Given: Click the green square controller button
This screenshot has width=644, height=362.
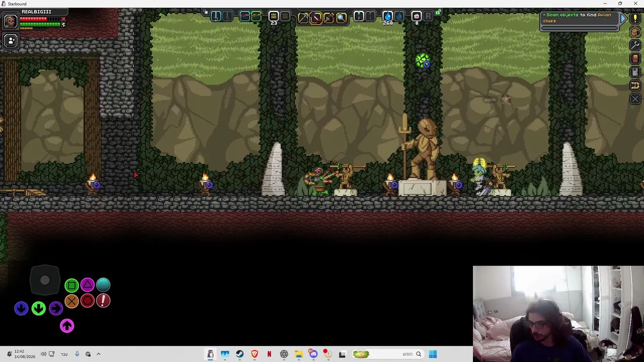Looking at the screenshot, I should [x=71, y=286].
